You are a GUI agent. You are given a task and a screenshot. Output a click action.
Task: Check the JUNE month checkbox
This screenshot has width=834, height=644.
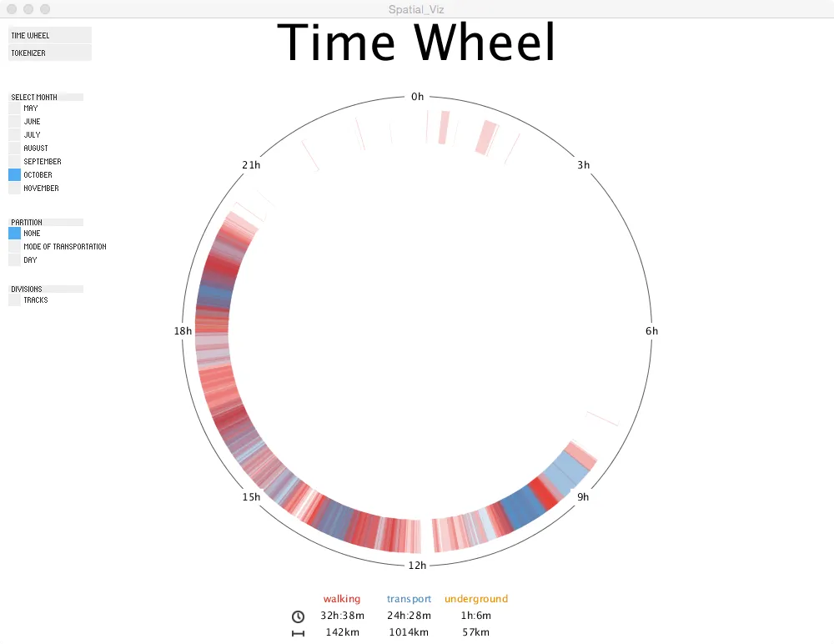coord(13,121)
